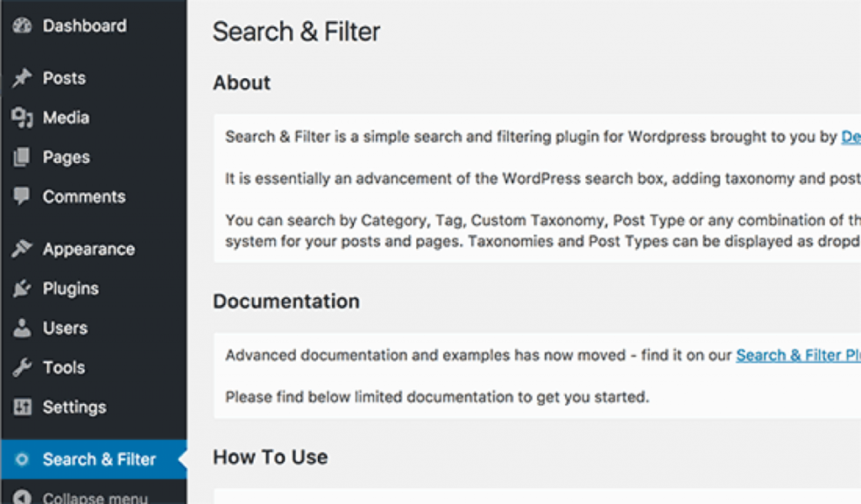
Task: Click the Search & Filter gear icon
Action: 22,459
